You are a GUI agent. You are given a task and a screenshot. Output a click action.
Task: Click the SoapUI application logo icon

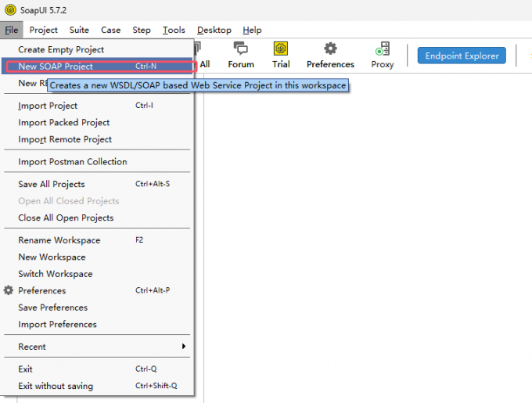click(10, 10)
